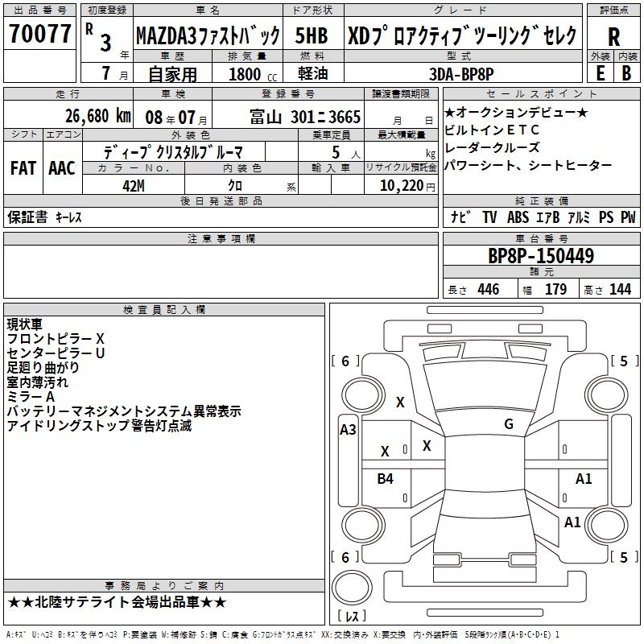644x644 pixels.
Task: Click displacement value 1800 cc
Action: [253, 75]
